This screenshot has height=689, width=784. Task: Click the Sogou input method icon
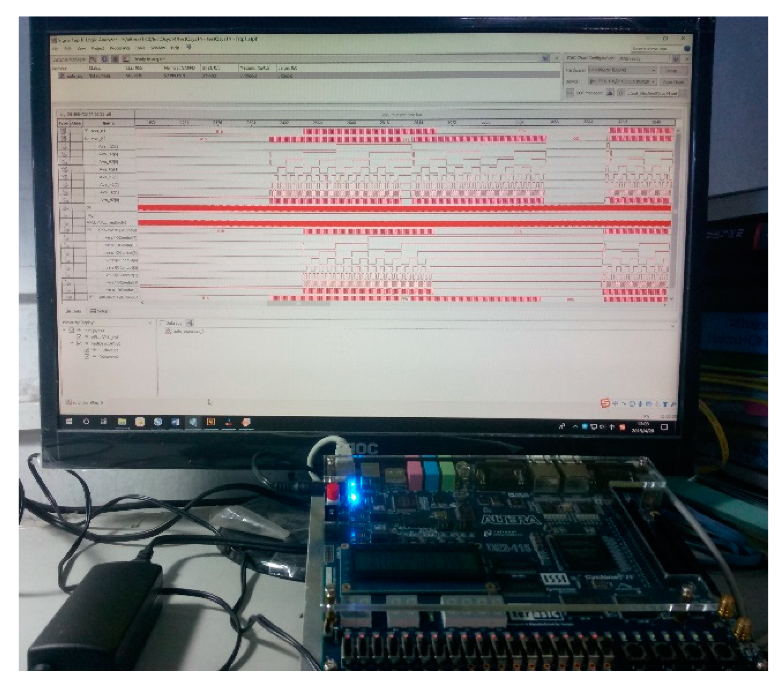(x=605, y=403)
